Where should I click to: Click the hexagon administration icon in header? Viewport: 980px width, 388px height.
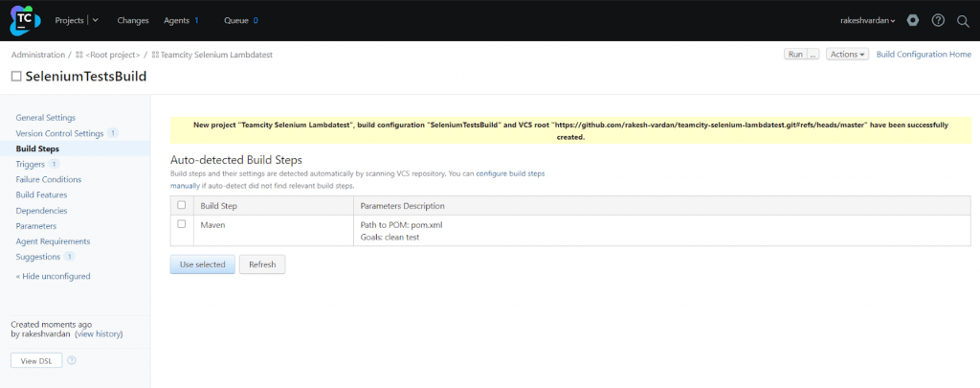coord(913,20)
